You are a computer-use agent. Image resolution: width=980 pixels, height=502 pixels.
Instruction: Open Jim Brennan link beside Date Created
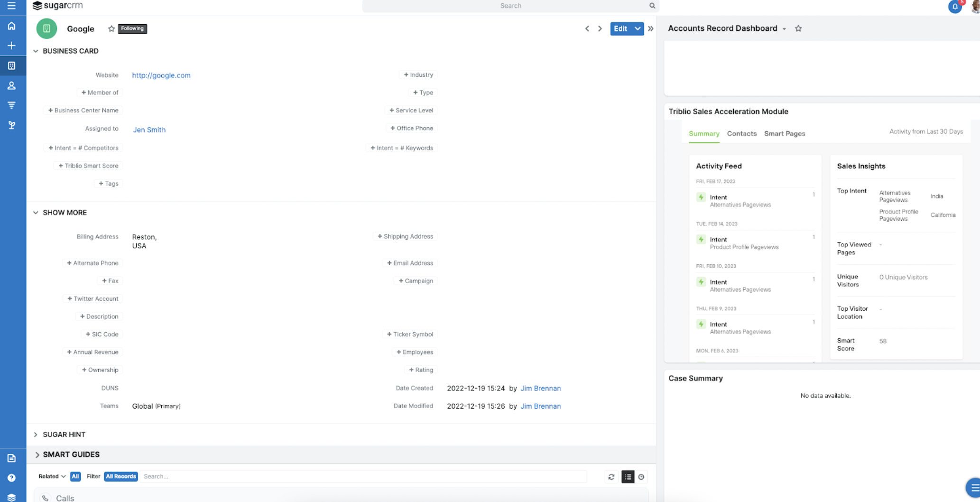point(540,388)
